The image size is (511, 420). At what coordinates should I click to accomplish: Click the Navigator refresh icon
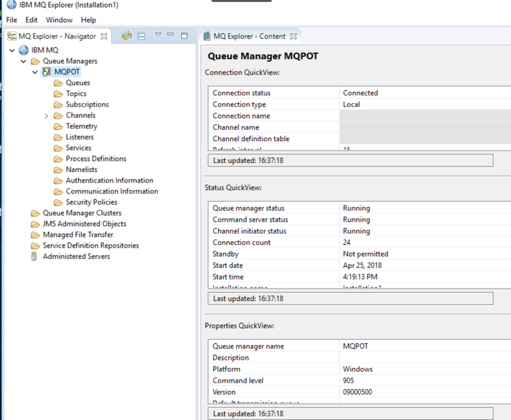click(127, 36)
